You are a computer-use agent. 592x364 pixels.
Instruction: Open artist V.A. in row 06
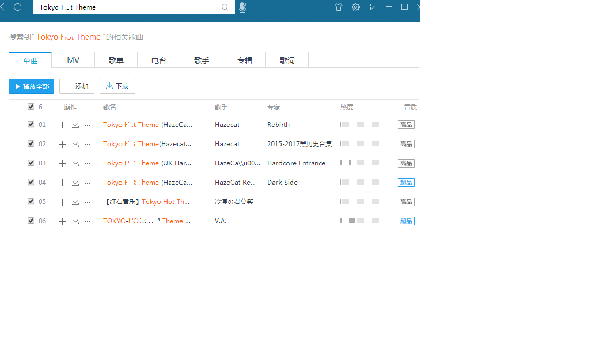(221, 221)
